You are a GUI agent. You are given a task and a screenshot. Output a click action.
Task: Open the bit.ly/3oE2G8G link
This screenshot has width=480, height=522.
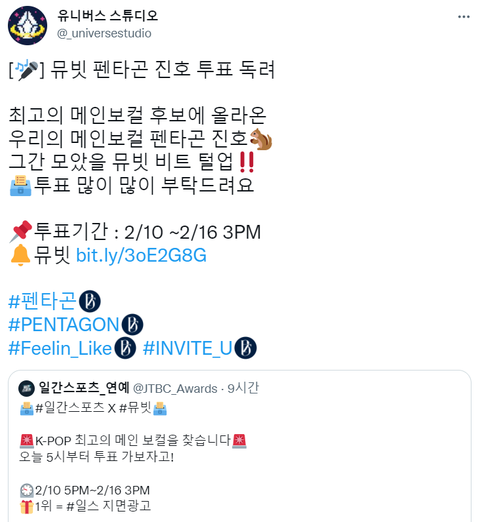pyautogui.click(x=141, y=256)
